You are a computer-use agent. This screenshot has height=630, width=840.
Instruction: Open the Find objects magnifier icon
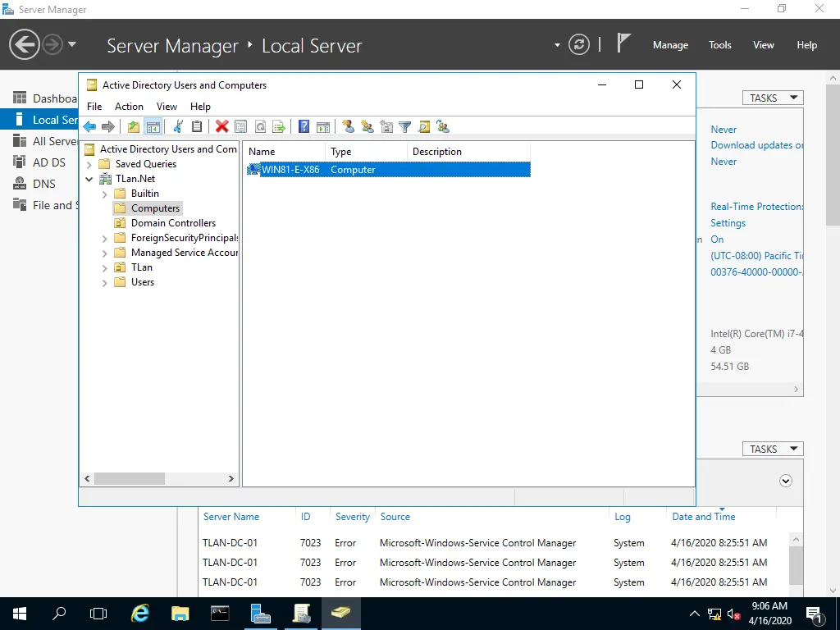coord(424,127)
